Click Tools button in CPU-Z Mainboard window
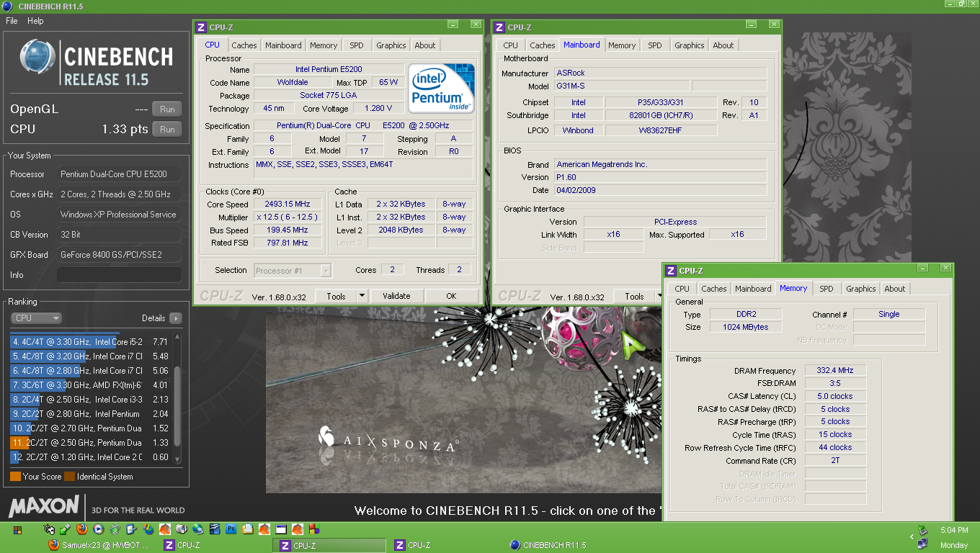 click(x=635, y=296)
